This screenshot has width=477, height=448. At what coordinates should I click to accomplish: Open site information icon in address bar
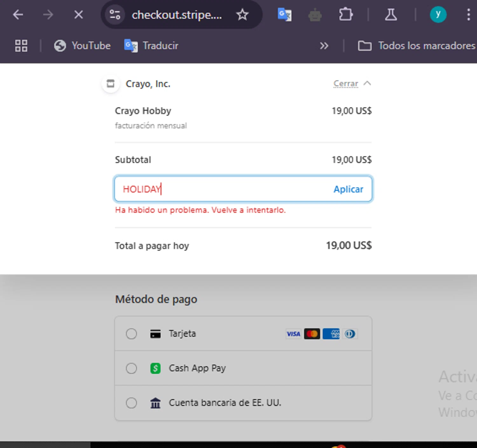[x=115, y=15]
